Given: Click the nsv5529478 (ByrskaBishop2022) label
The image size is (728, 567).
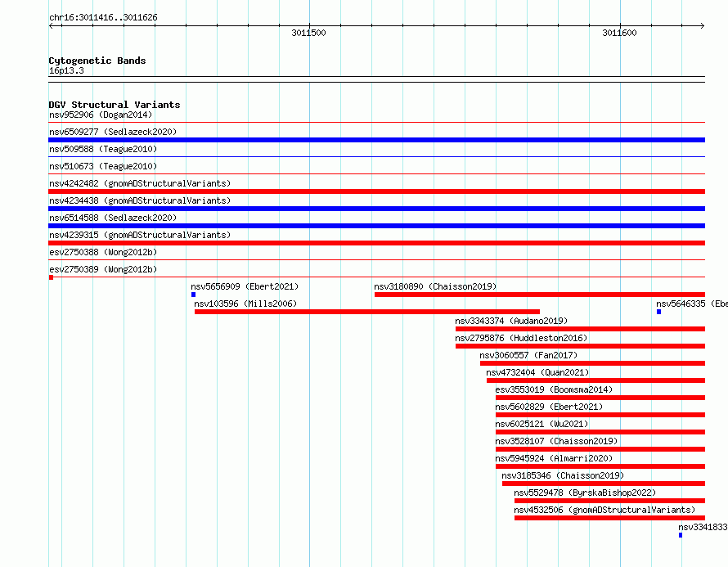Looking at the screenshot, I should (x=585, y=493).
